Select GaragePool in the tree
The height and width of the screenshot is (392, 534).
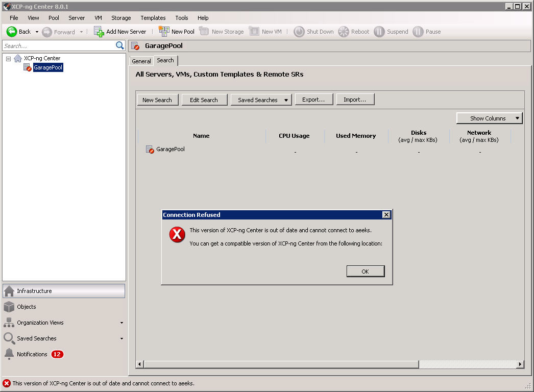48,67
